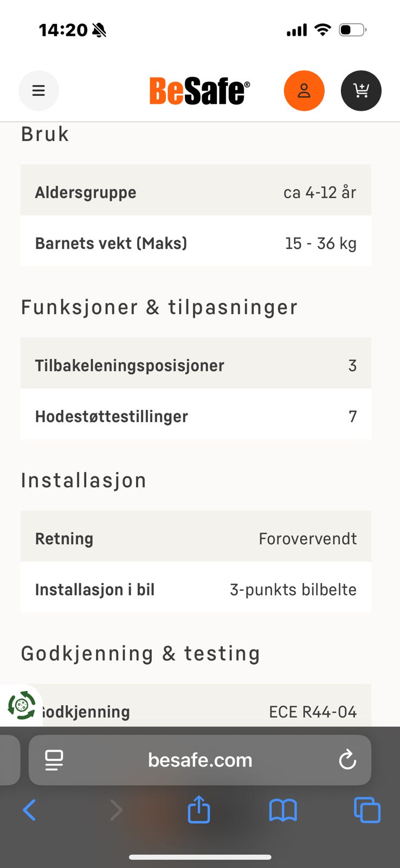Show all open Safari tabs

pos(367,810)
